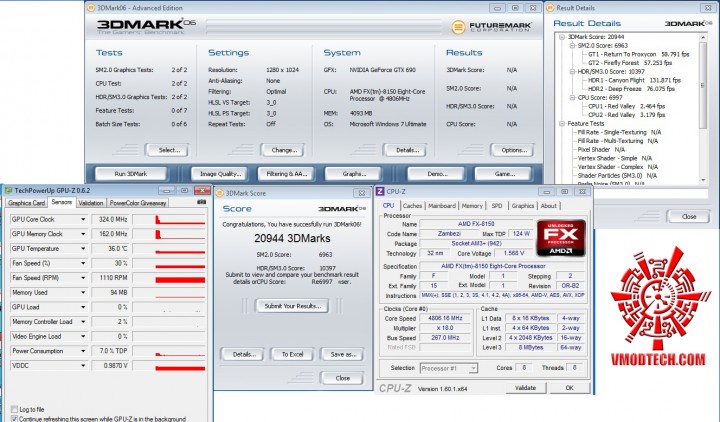Click the Game... button

[504, 174]
